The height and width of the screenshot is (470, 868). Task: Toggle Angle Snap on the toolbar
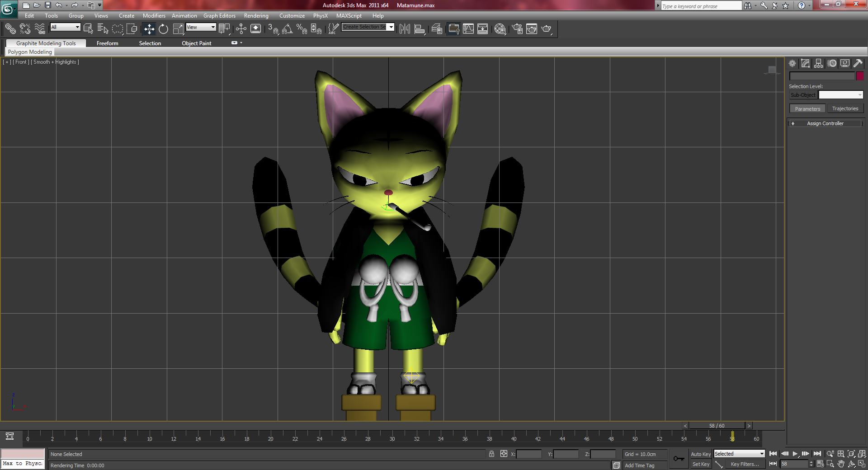coord(287,29)
